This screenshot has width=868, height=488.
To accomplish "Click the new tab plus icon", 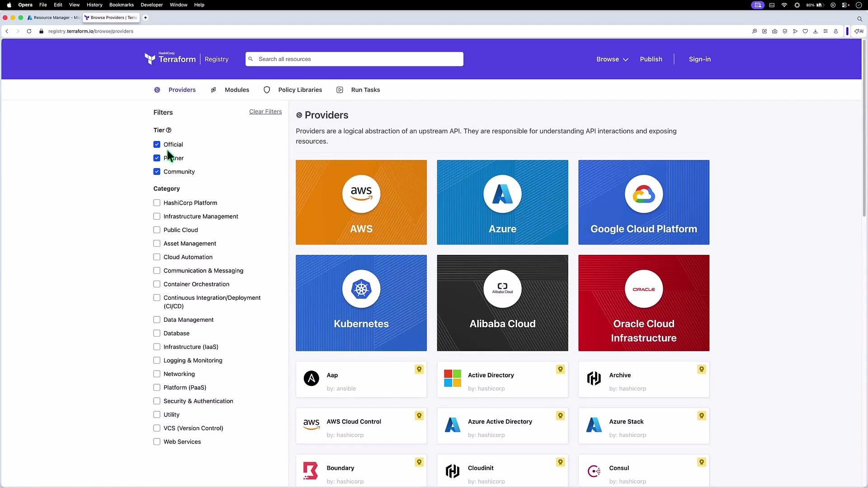I will [x=146, y=18].
